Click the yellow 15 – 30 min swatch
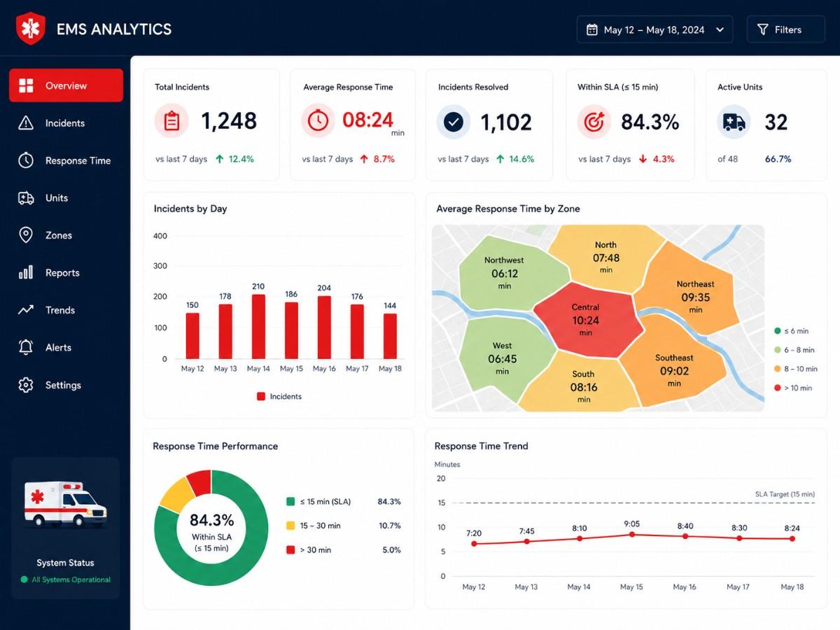Image resolution: width=840 pixels, height=630 pixels. (x=290, y=526)
